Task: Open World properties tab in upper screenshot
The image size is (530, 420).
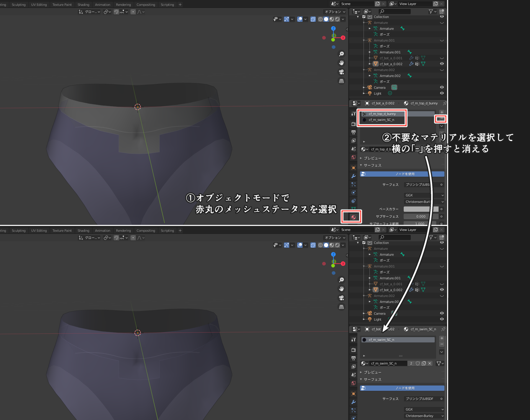Action: point(353,157)
